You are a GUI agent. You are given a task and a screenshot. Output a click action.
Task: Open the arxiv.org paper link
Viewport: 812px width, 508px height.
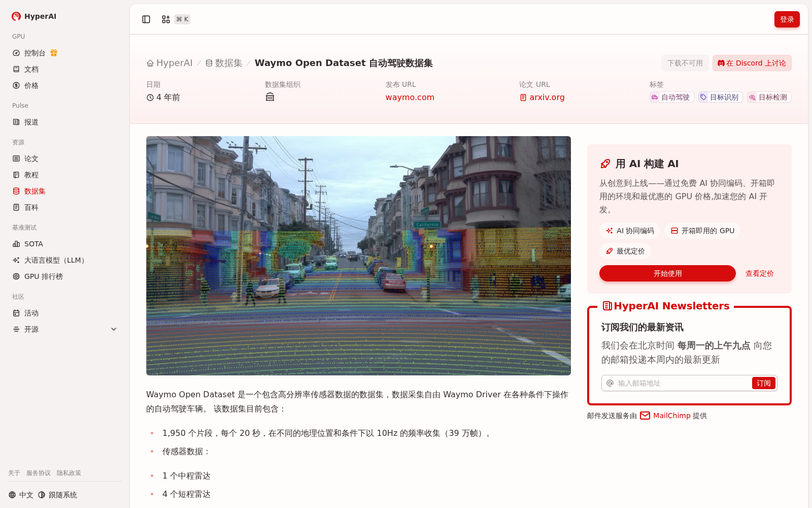pos(542,97)
